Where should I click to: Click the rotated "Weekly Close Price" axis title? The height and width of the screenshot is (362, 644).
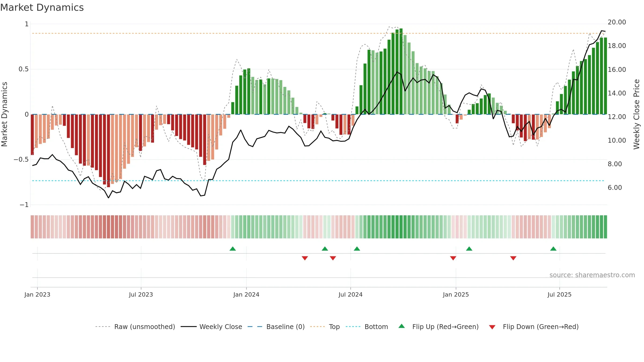pyautogui.click(x=636, y=114)
